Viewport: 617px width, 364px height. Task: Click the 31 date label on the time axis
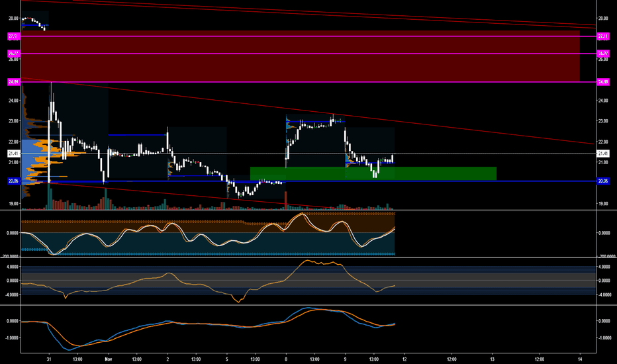49,359
